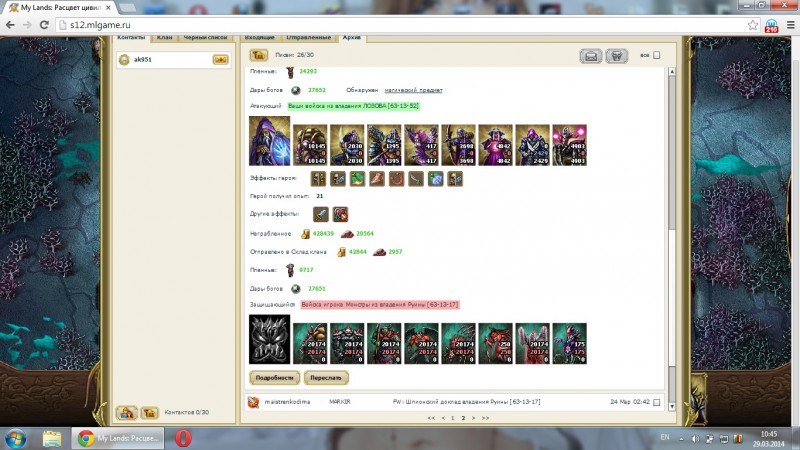Click the folder icon beside the 26/30 letters counter
The image size is (800, 450).
pyautogui.click(x=259, y=55)
